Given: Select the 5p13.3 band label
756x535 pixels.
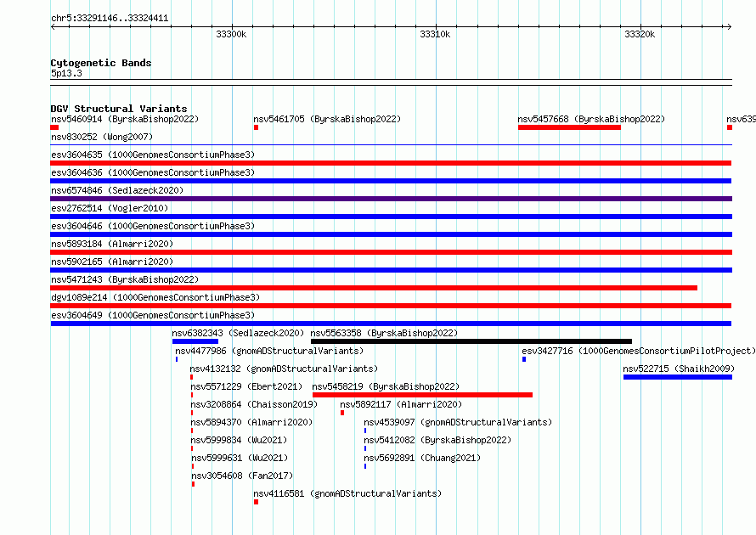Looking at the screenshot, I should (66, 73).
